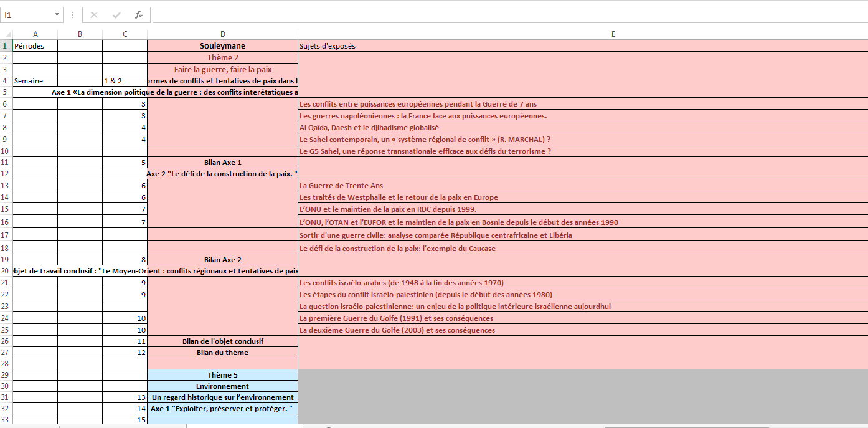Select 'Les traités de Westphalie' cell
868x428 pixels.
[x=583, y=197]
